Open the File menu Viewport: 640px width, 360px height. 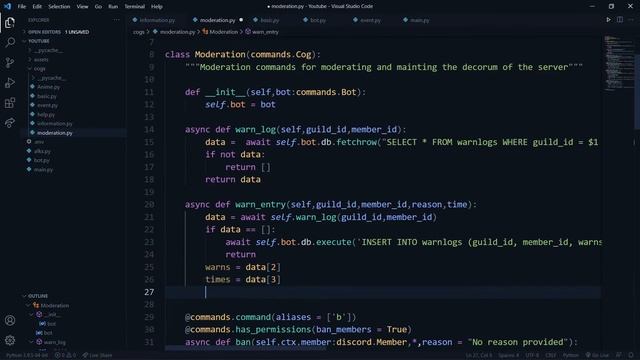[22, 7]
